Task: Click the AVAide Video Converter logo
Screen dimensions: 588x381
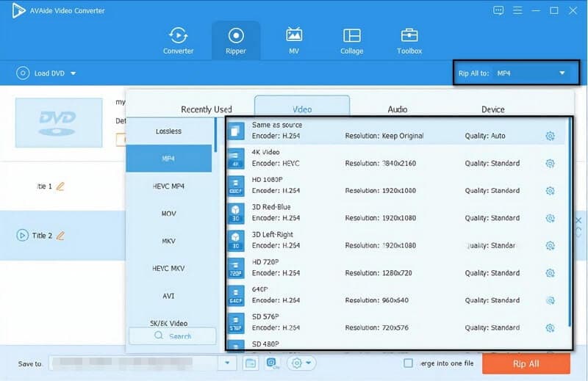Action: [18, 10]
